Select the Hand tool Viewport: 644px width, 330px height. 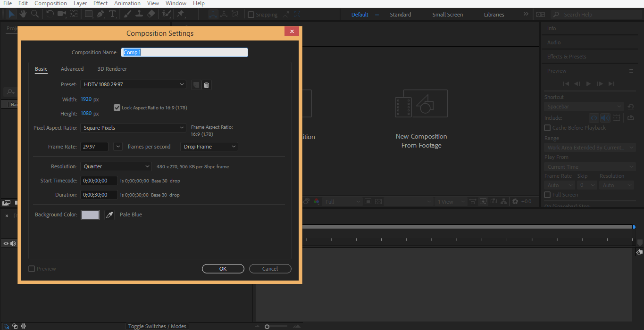point(23,14)
